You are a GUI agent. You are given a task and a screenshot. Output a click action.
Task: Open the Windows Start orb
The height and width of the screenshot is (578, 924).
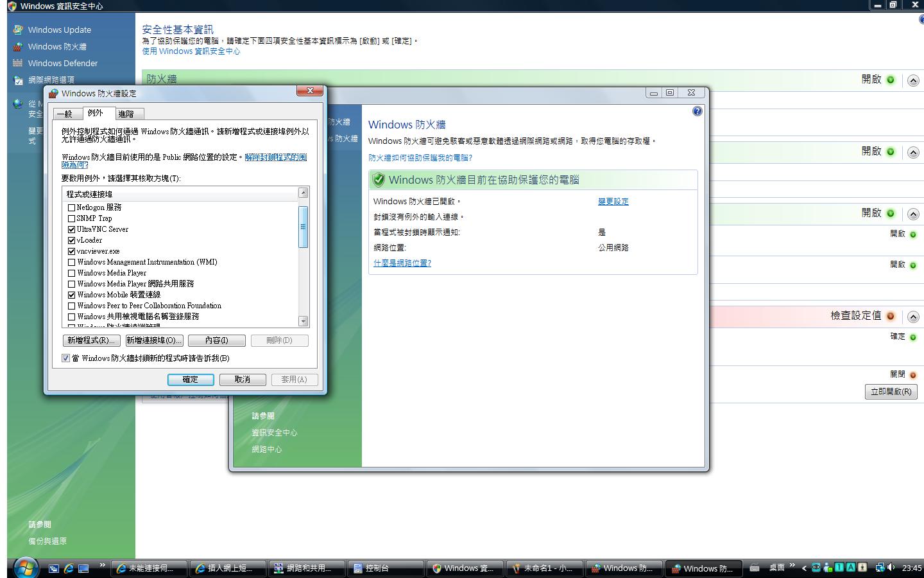pos(26,568)
